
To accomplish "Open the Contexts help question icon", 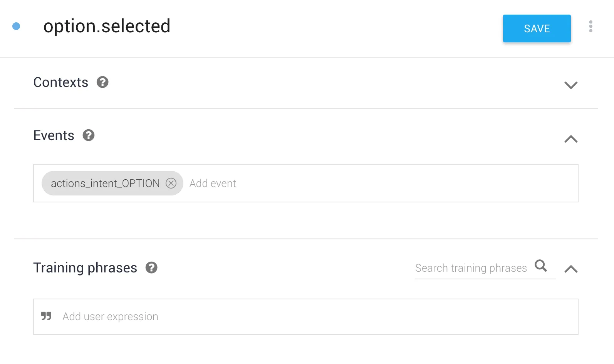I will (102, 82).
